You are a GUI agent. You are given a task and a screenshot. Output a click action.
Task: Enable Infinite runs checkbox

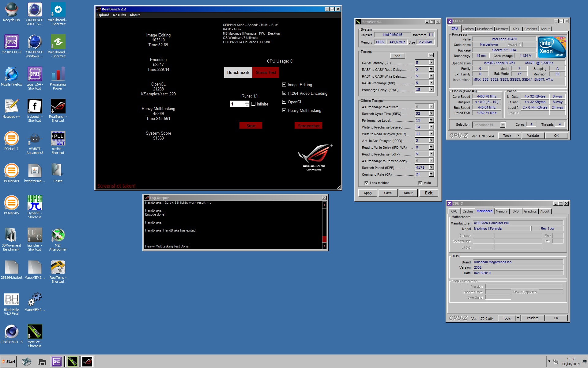click(253, 104)
